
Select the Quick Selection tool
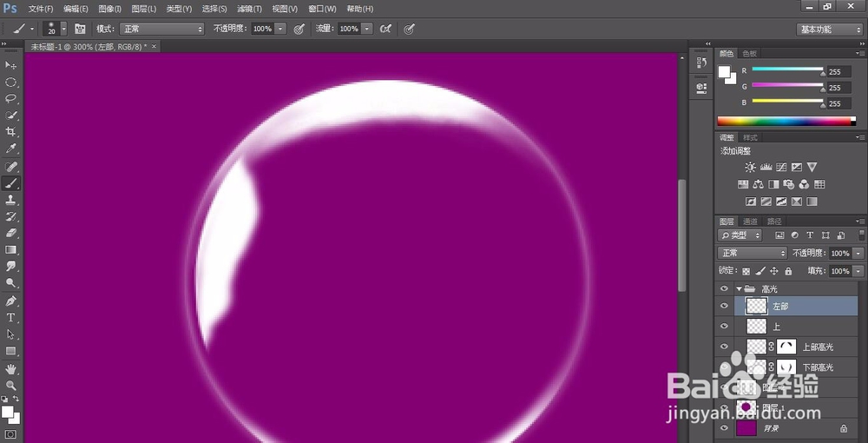click(x=10, y=116)
